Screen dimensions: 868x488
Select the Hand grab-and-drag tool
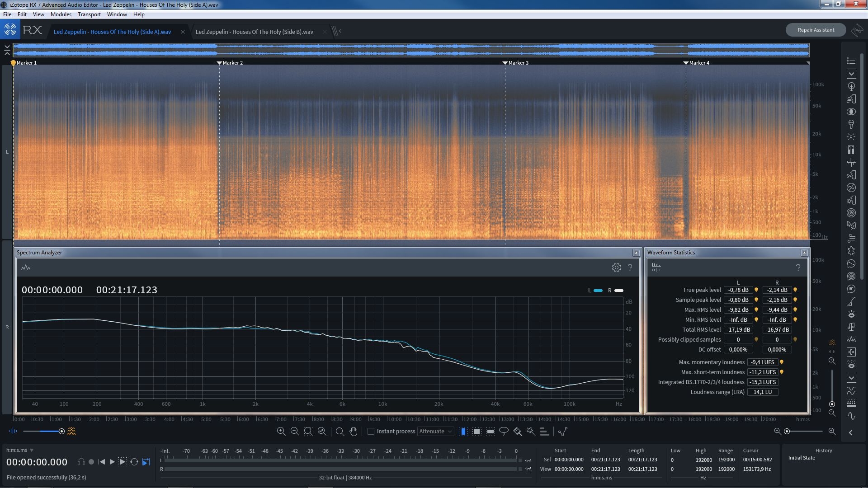354,432
